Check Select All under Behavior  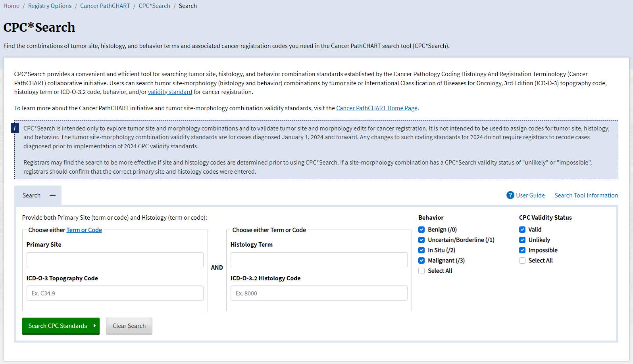pyautogui.click(x=421, y=271)
